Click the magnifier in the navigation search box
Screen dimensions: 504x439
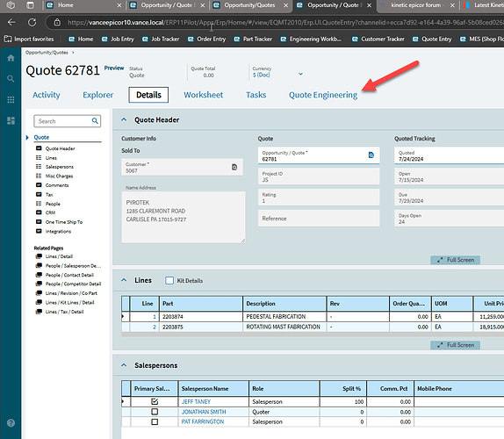click(x=95, y=121)
